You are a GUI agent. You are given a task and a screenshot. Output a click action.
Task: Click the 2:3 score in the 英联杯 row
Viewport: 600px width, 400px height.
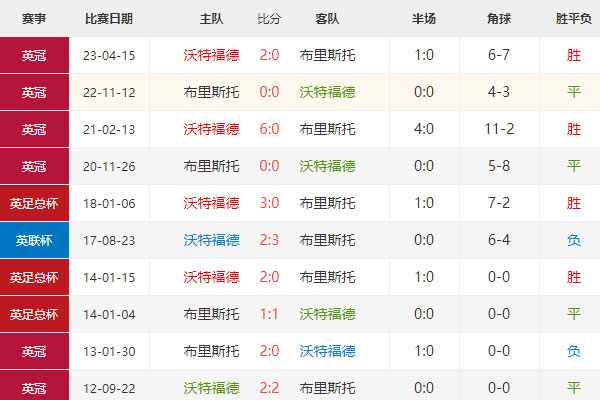[269, 240]
